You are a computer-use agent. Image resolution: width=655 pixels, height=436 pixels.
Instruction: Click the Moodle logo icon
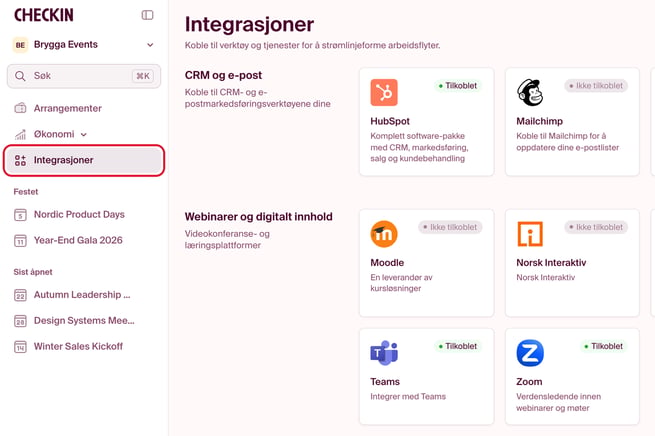384,234
